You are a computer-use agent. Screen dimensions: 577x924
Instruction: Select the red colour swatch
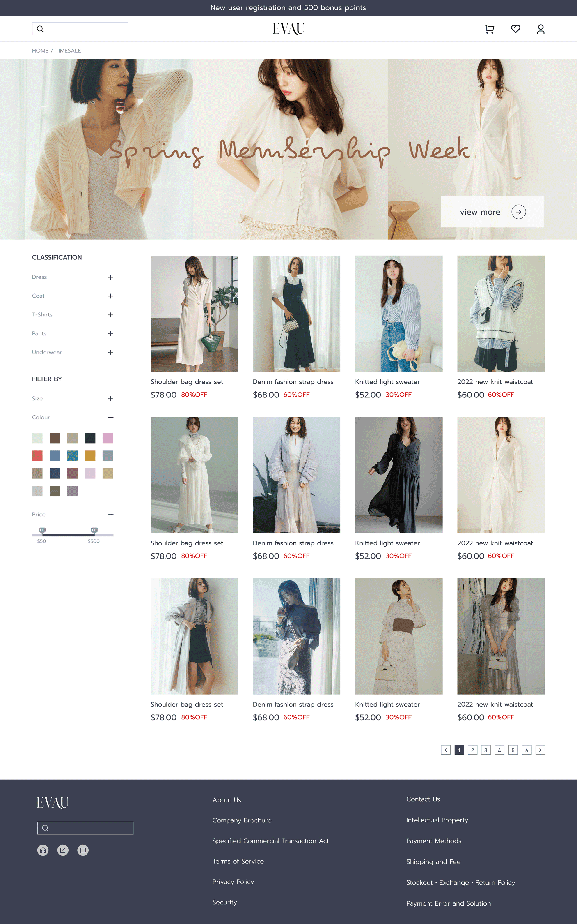click(37, 455)
